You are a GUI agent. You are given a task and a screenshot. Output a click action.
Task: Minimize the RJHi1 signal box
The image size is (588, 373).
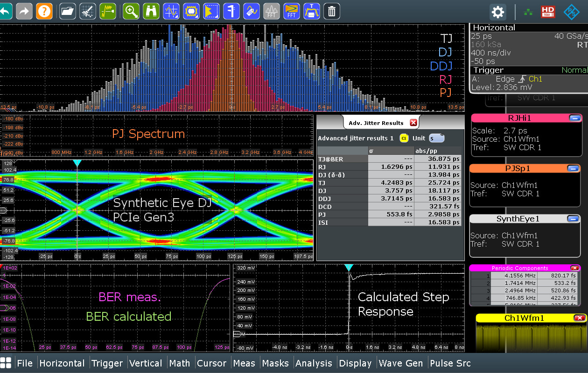(x=574, y=118)
